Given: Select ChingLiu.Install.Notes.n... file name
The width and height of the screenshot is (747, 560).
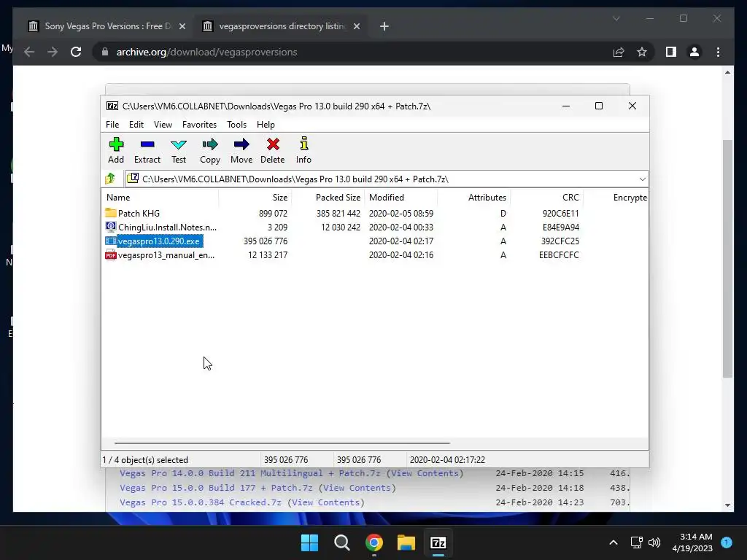Looking at the screenshot, I should point(167,227).
